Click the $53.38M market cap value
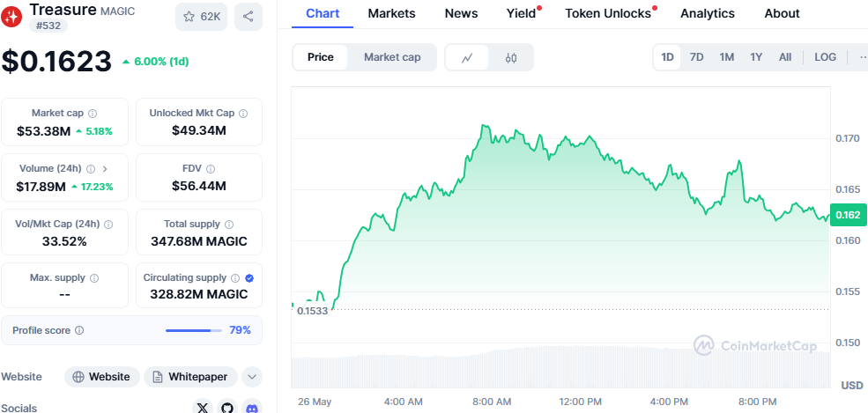Viewport: 868px width, 413px height. click(x=44, y=131)
